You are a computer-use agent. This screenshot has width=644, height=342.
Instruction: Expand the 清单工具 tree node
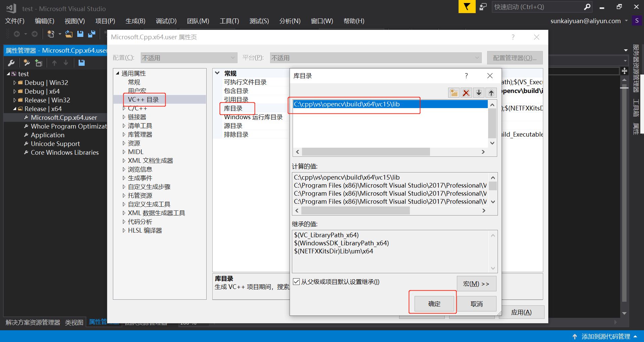(124, 126)
